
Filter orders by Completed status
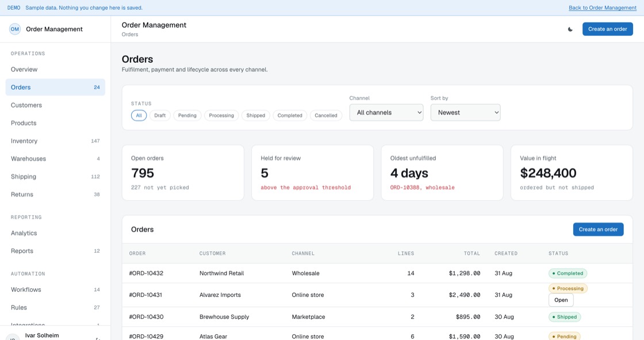pos(290,116)
